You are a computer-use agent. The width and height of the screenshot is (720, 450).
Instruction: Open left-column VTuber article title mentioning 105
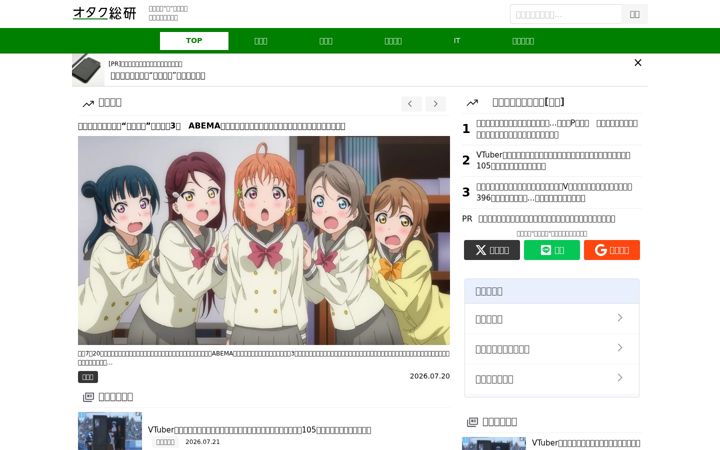point(259,430)
